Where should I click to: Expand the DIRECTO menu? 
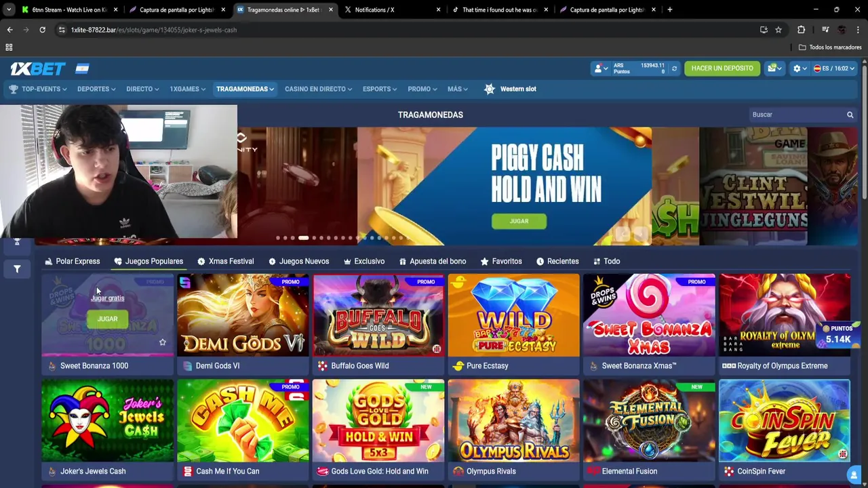click(x=142, y=89)
